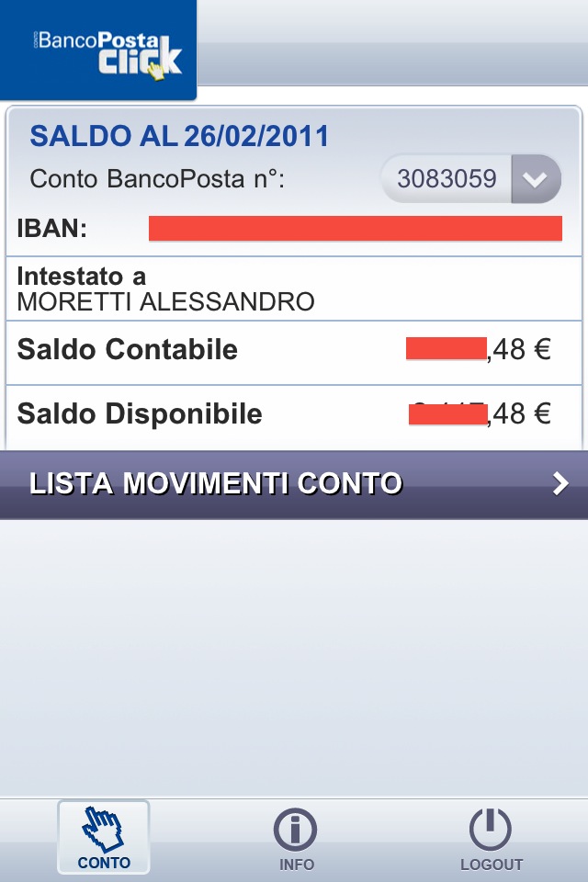Click the redacted IBAN value

point(355,229)
